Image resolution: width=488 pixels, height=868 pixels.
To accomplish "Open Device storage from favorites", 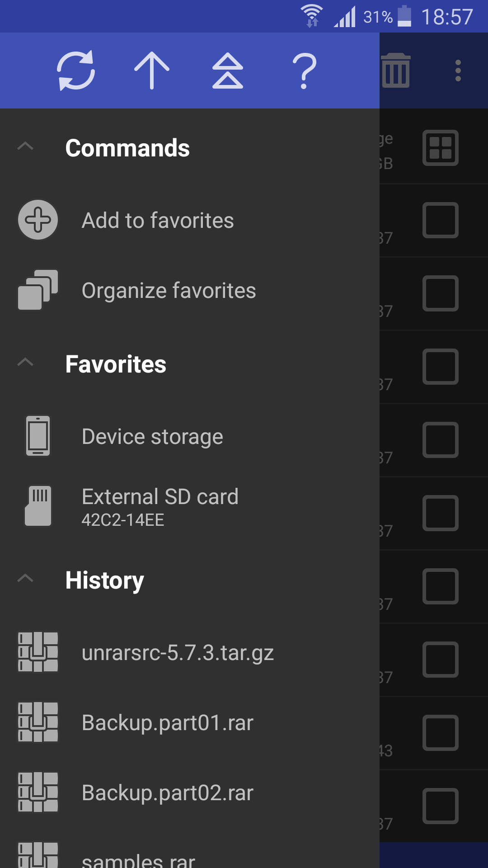I will click(153, 437).
